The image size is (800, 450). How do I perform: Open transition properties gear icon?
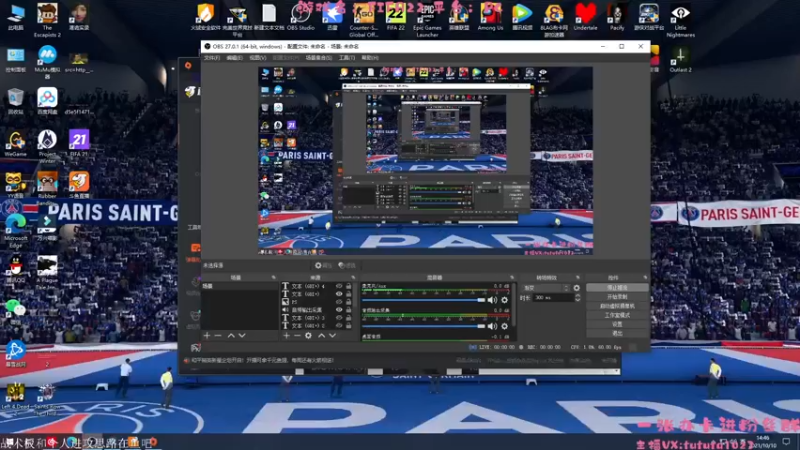tap(577, 288)
